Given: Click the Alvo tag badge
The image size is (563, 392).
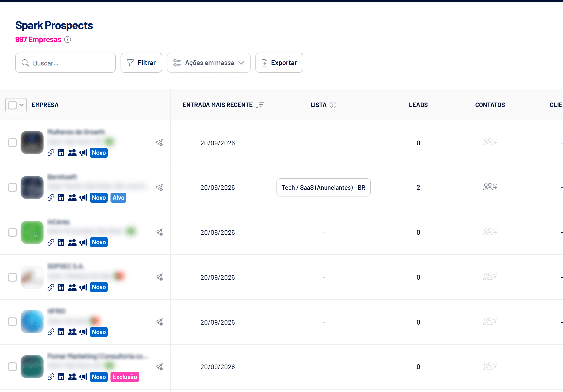Looking at the screenshot, I should tap(118, 197).
